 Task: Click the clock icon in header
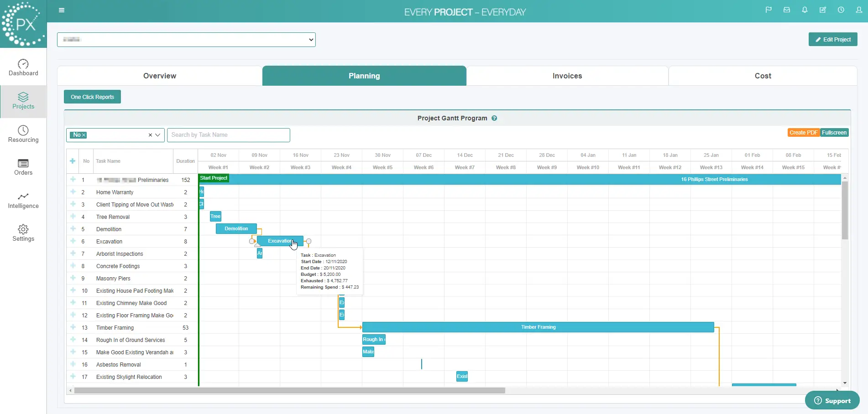point(841,10)
